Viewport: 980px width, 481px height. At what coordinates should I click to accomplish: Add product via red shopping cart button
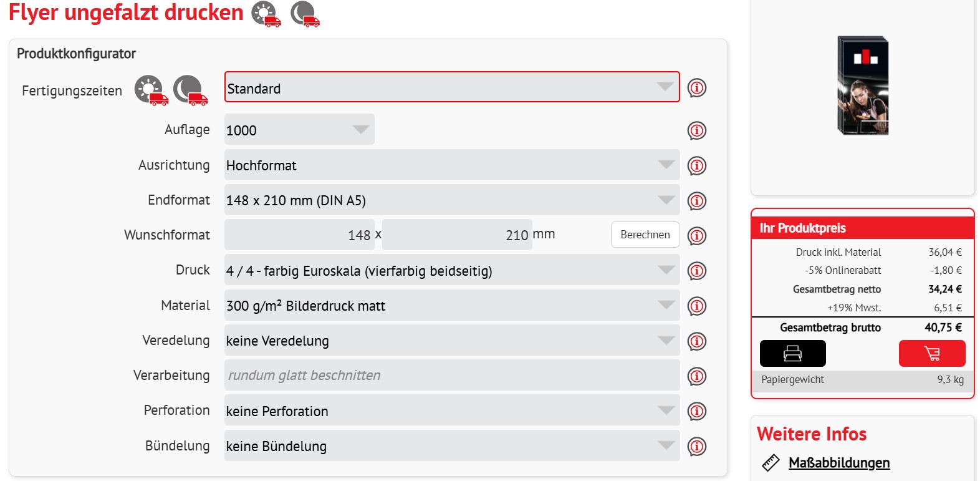931,354
